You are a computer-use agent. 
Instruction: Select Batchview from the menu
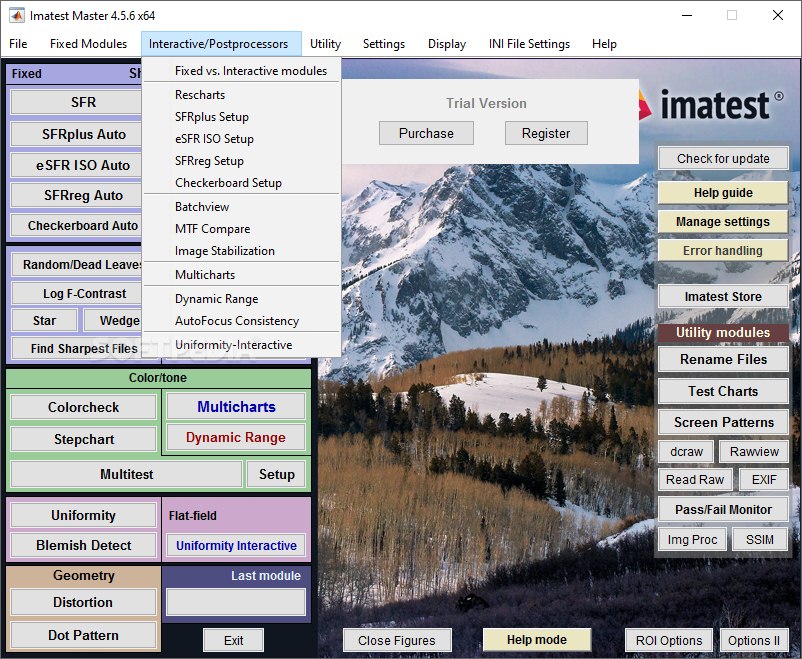(x=241, y=207)
